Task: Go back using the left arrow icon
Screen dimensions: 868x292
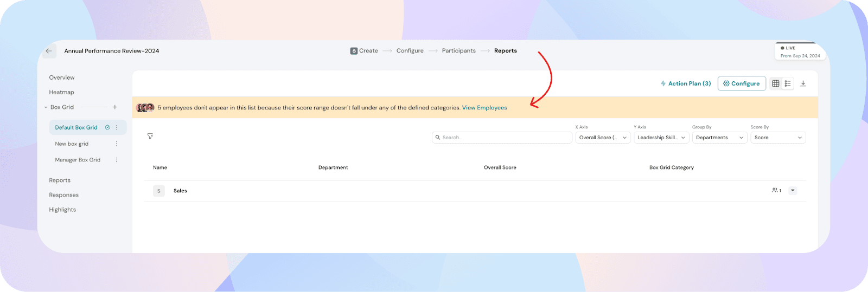Action: (49, 51)
